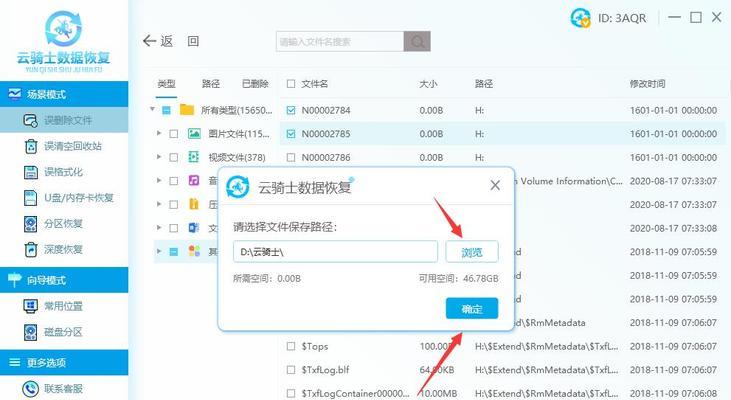Switch to the 路径 tab

coord(211,84)
